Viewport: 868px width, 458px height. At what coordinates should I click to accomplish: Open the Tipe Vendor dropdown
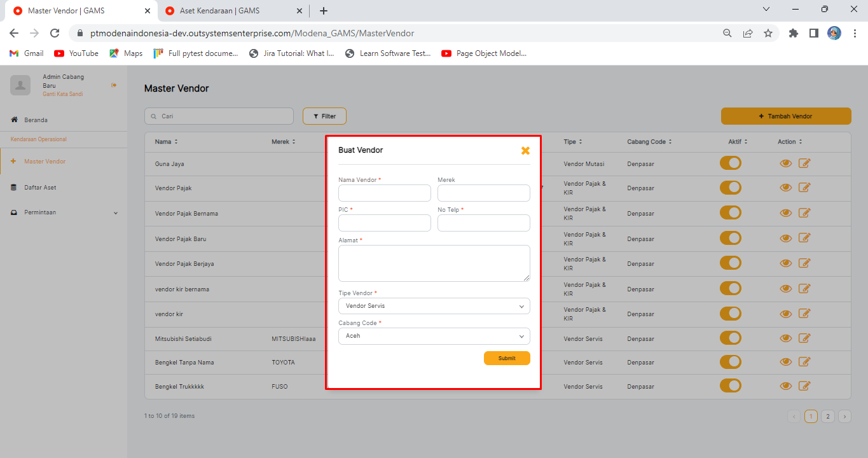pos(434,306)
